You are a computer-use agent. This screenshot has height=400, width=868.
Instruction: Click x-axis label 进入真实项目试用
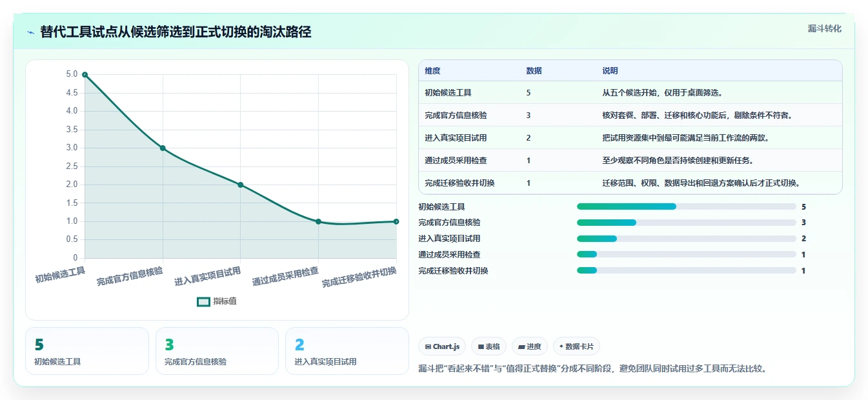coord(208,277)
